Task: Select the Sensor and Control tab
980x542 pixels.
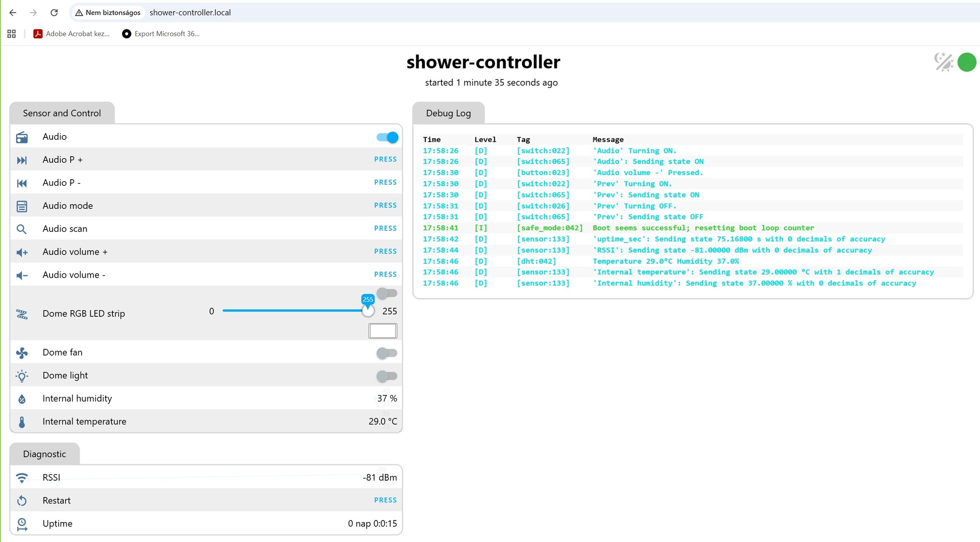Action: 62,113
